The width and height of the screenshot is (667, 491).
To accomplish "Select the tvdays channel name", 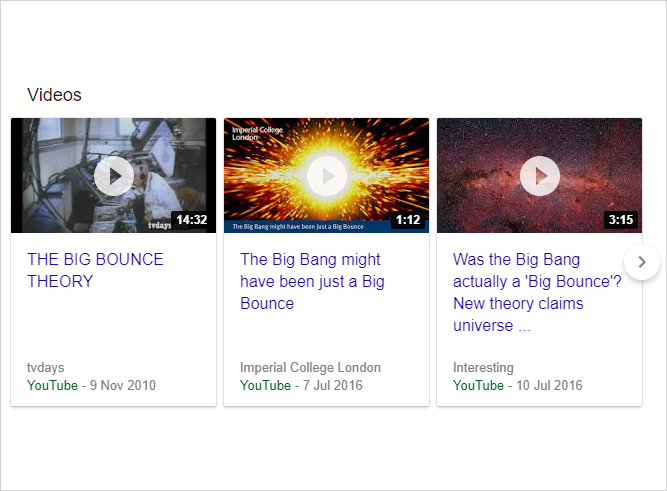I will 46,367.
